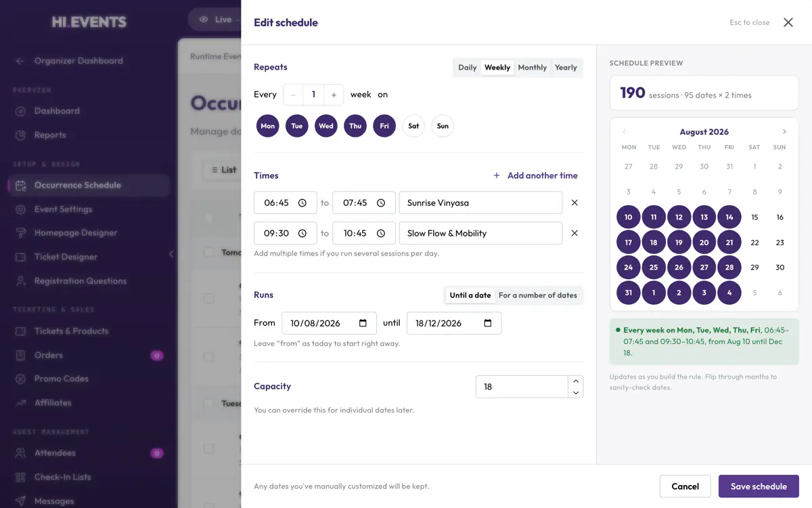812x508 pixels.
Task: Open calendar picker for From date 10/08/2026
Action: tap(363, 323)
